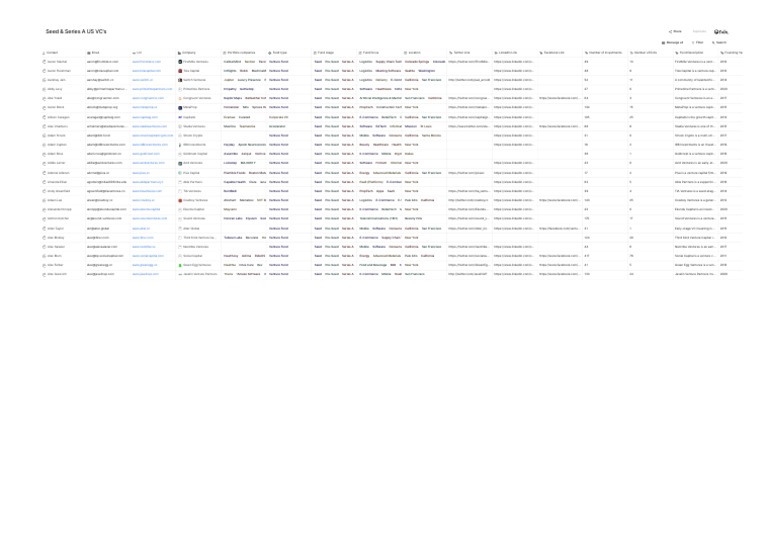Click the Third Kind Venture Capital company cell
Image resolution: width=768 pixels, height=543 pixels.
[198, 237]
